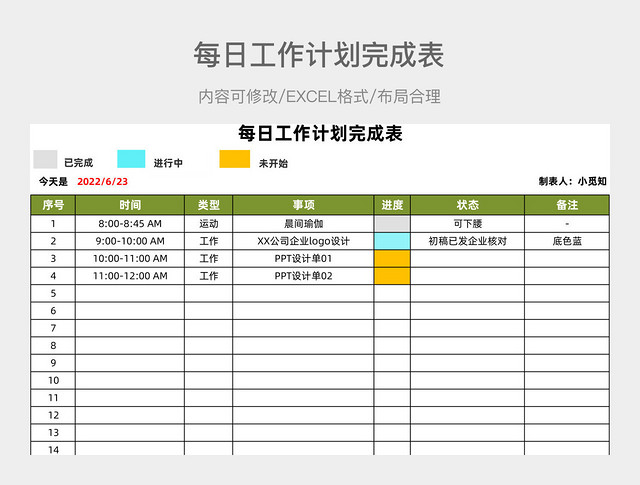Click the 状态 column header
The width and height of the screenshot is (640, 485).
(467, 205)
